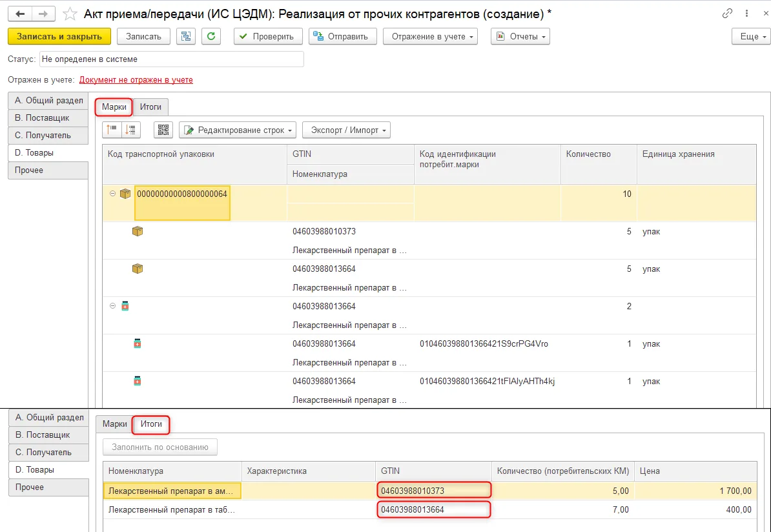Click the Проверить button
Viewport: 771px width, 532px height.
(268, 36)
